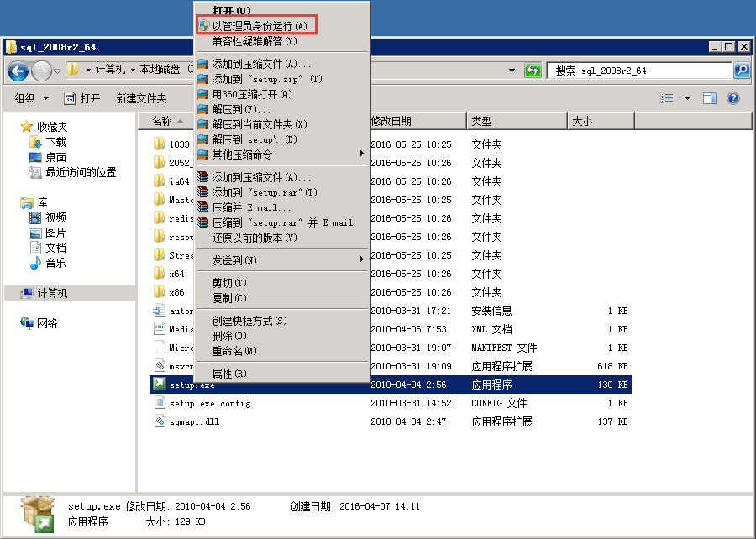Viewport: 756px width, 539px height.
Task: Open dropdown arrow after 计算机 breadcrumb
Action: (x=133, y=70)
